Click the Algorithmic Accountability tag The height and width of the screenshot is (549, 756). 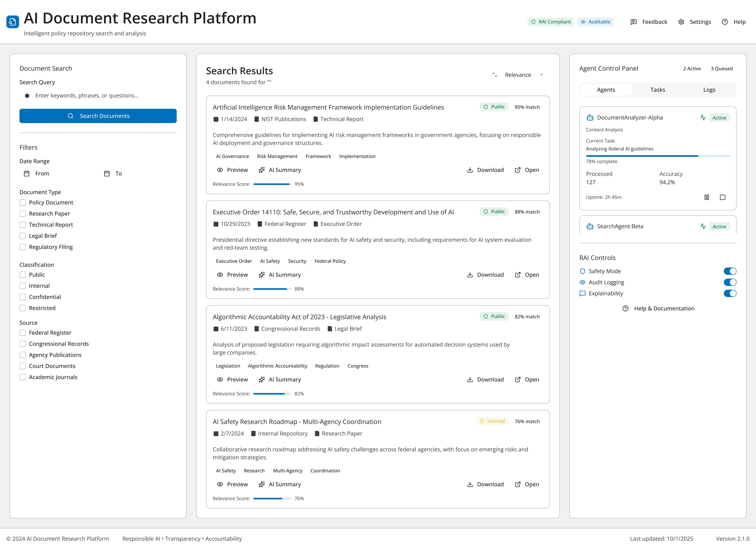(278, 366)
